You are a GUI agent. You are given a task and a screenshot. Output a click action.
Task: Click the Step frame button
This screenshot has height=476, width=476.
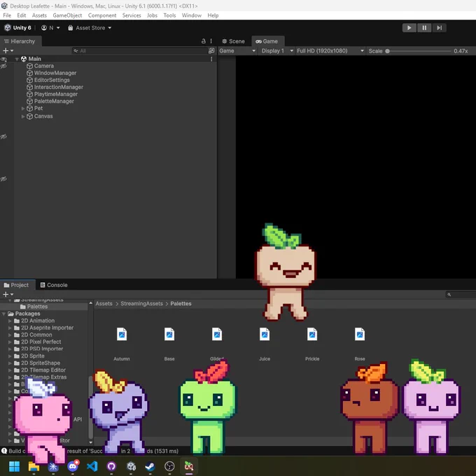pos(440,28)
